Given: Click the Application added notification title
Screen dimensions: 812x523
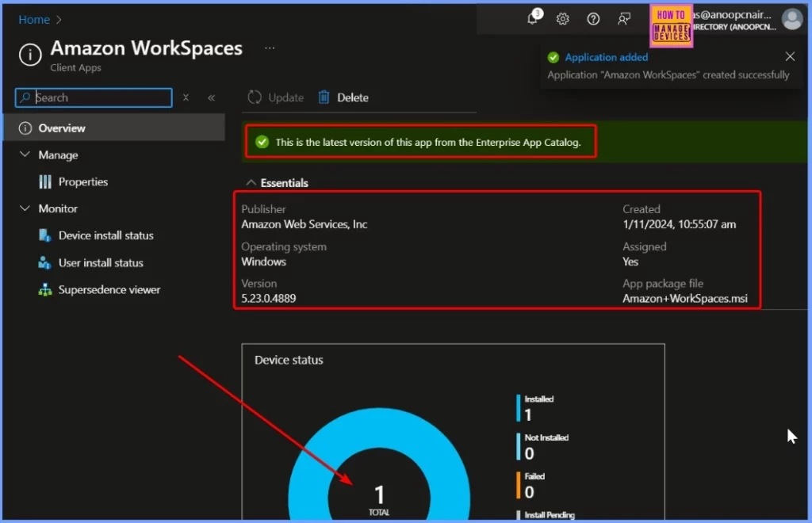Looking at the screenshot, I should tap(607, 57).
